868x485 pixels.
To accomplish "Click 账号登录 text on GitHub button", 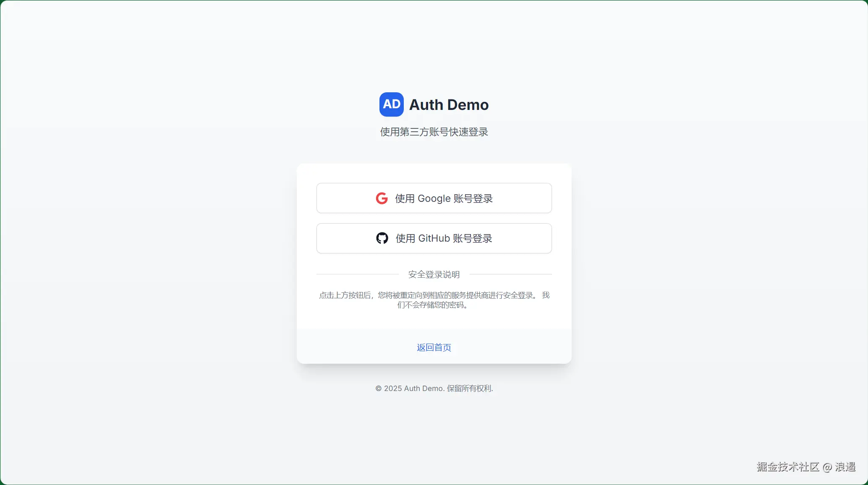I will tap(473, 238).
